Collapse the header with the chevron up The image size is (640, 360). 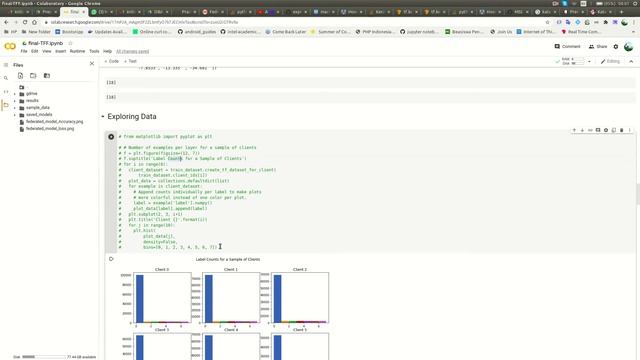[631, 61]
